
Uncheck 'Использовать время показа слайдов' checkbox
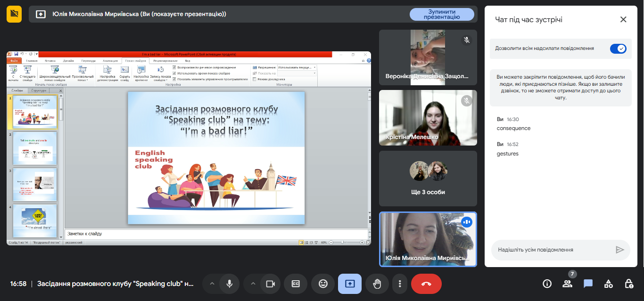(x=174, y=73)
